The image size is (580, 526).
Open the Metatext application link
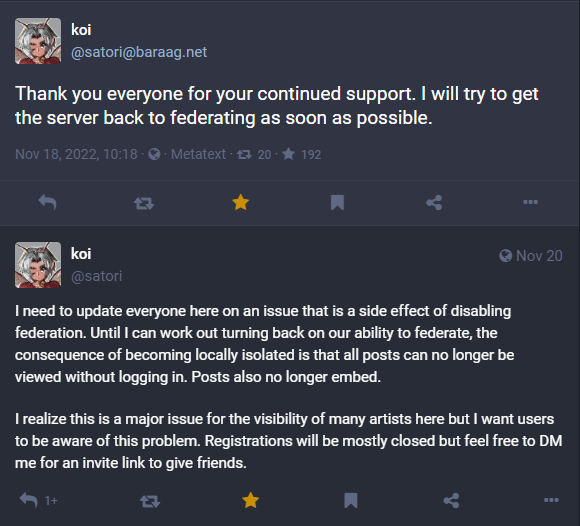[x=198, y=154]
